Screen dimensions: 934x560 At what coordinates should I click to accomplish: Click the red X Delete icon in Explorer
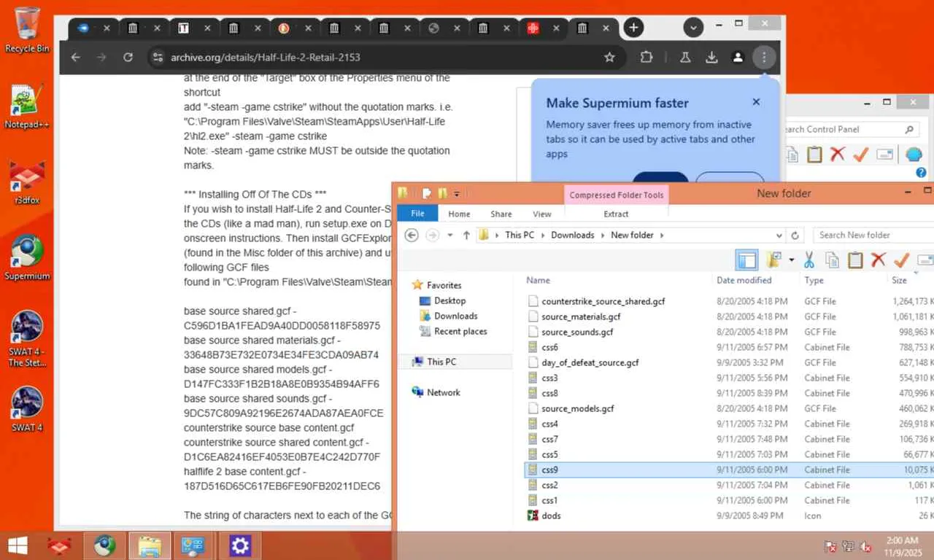pos(879,260)
